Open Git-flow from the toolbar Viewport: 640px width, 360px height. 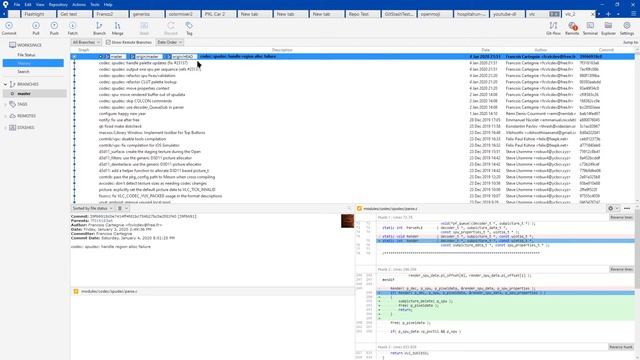coord(553,26)
